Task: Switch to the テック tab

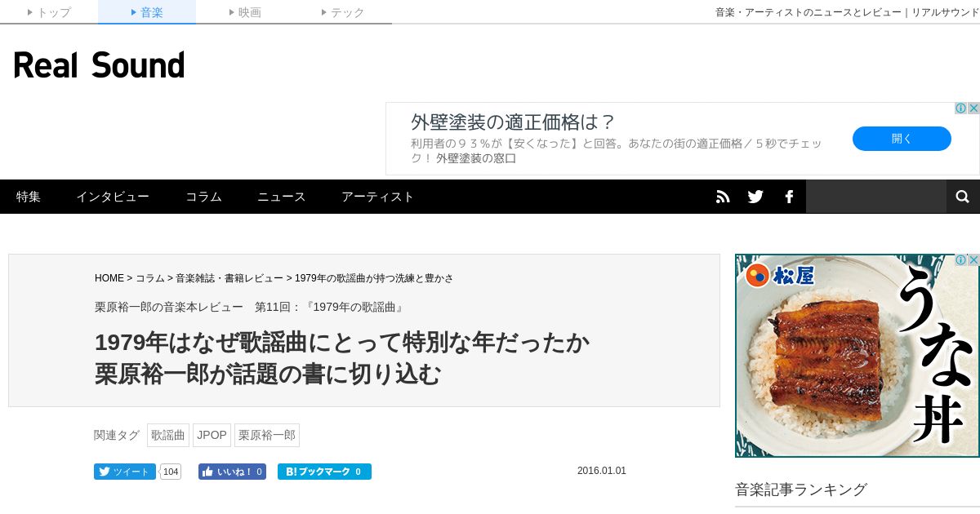Action: (x=343, y=12)
